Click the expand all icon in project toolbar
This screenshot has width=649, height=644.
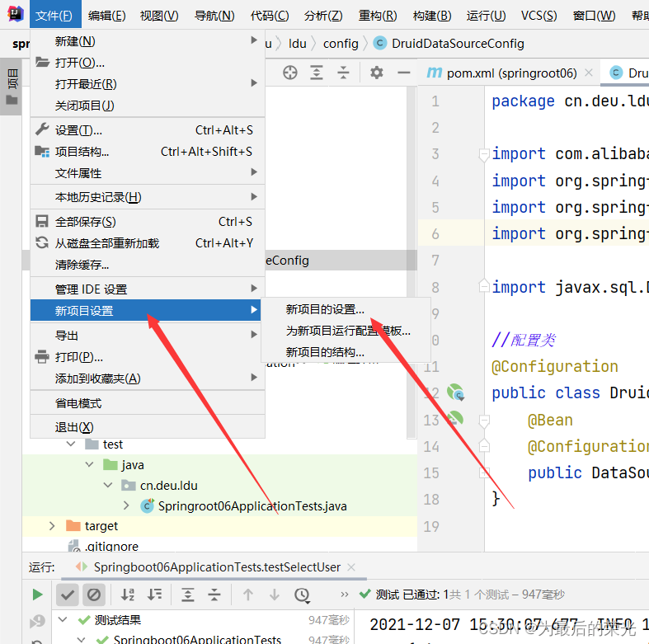pyautogui.click(x=317, y=73)
